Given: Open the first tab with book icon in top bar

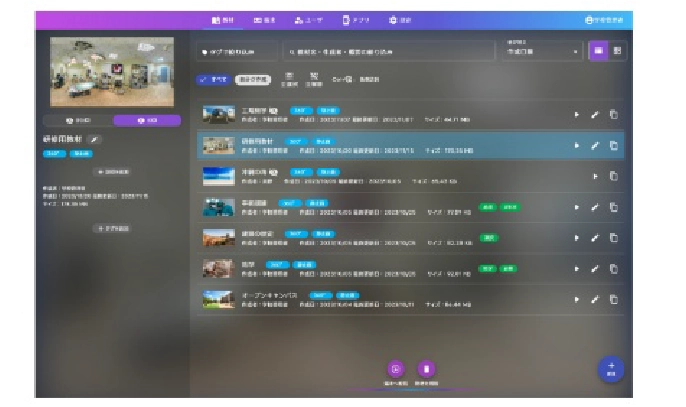Looking at the screenshot, I should [x=223, y=20].
